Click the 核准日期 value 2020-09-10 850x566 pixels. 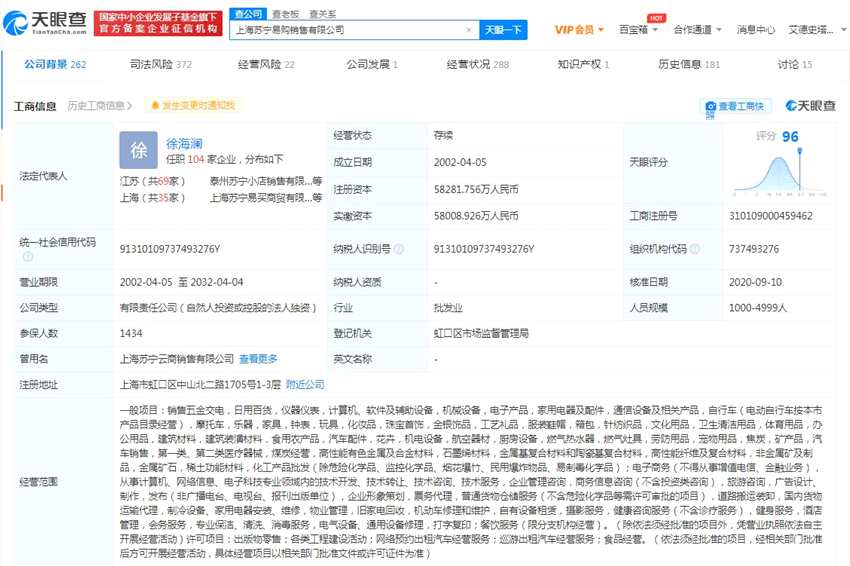tap(755, 282)
